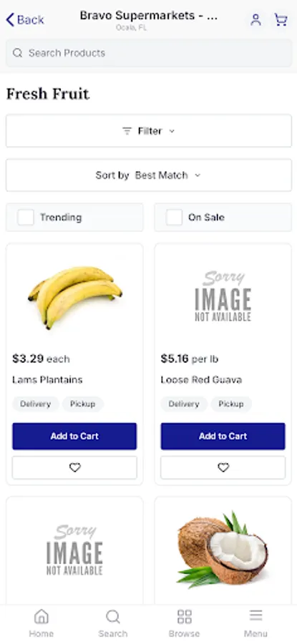Check the On Sale filter box
This screenshot has height=644, width=297.
click(x=174, y=218)
